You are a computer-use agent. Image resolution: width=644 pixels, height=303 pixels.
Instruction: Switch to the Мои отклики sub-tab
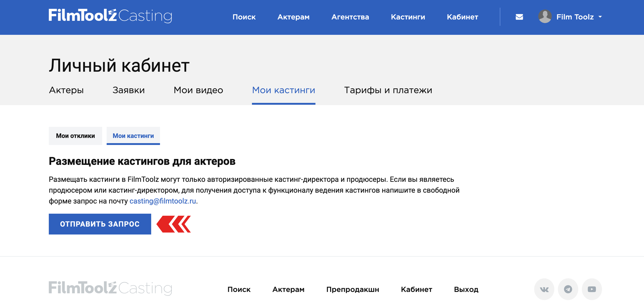pos(75,136)
